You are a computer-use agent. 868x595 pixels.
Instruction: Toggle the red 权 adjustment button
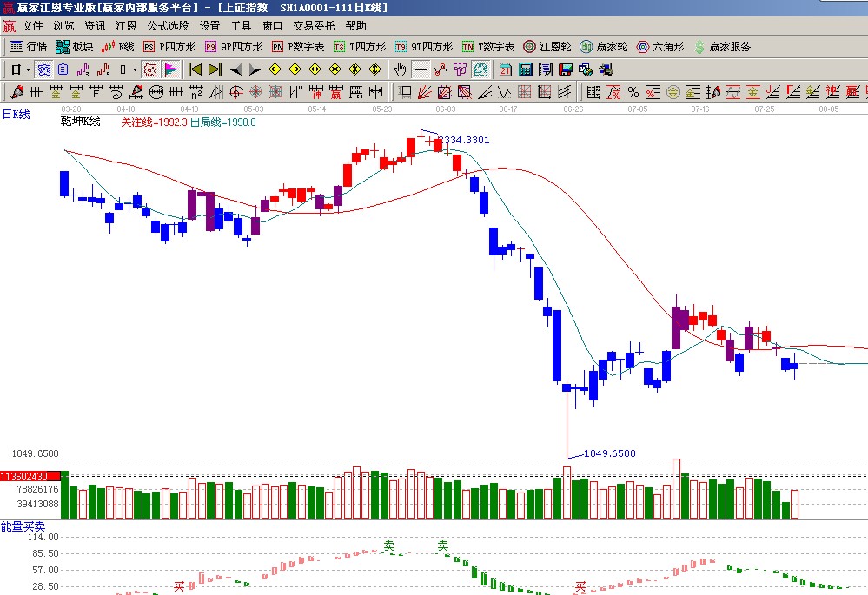click(150, 69)
